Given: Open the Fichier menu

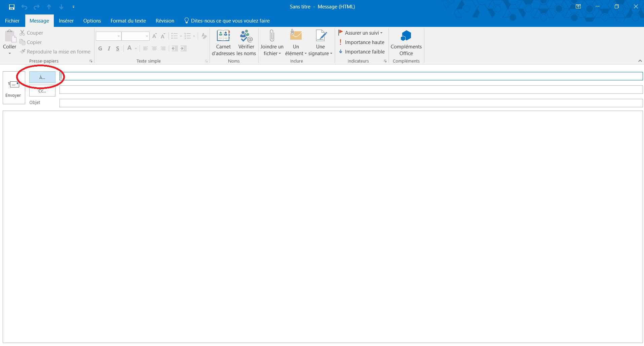Looking at the screenshot, I should (x=12, y=21).
